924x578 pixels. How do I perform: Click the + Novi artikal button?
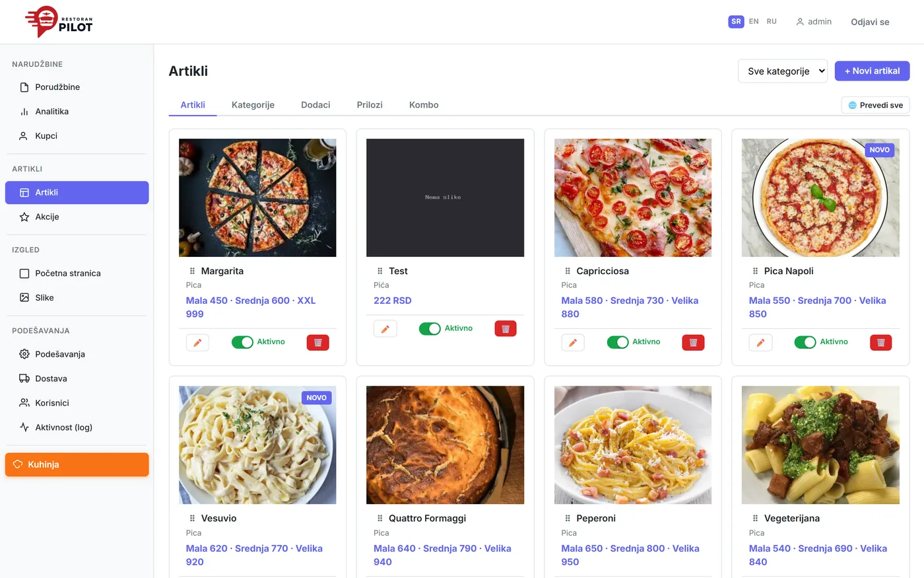[873, 71]
